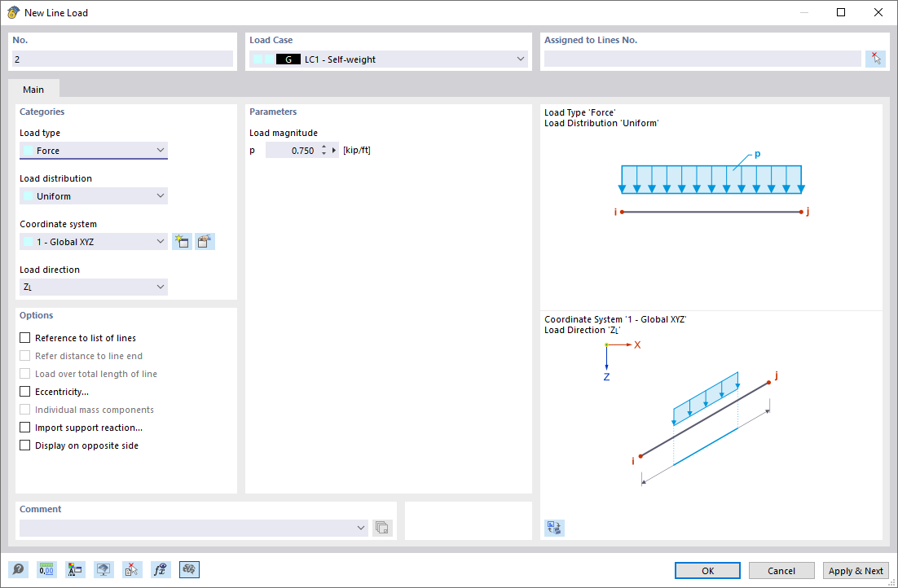Click the sync graphic icon below the load preview

pyautogui.click(x=554, y=528)
